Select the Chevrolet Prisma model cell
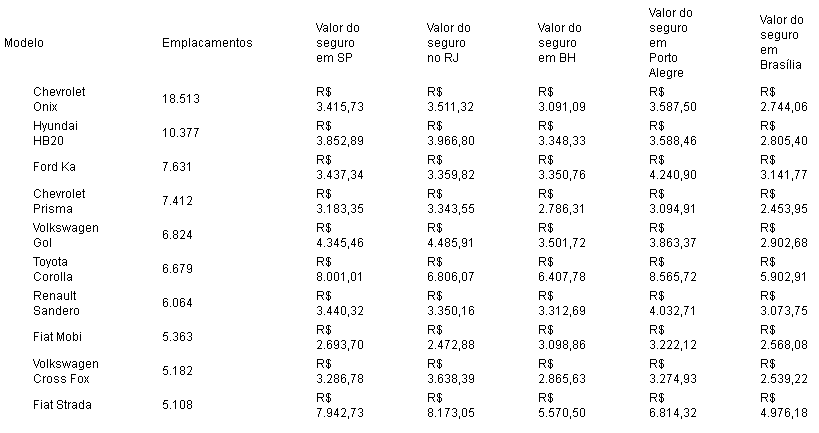The height and width of the screenshot is (433, 819). (59, 200)
